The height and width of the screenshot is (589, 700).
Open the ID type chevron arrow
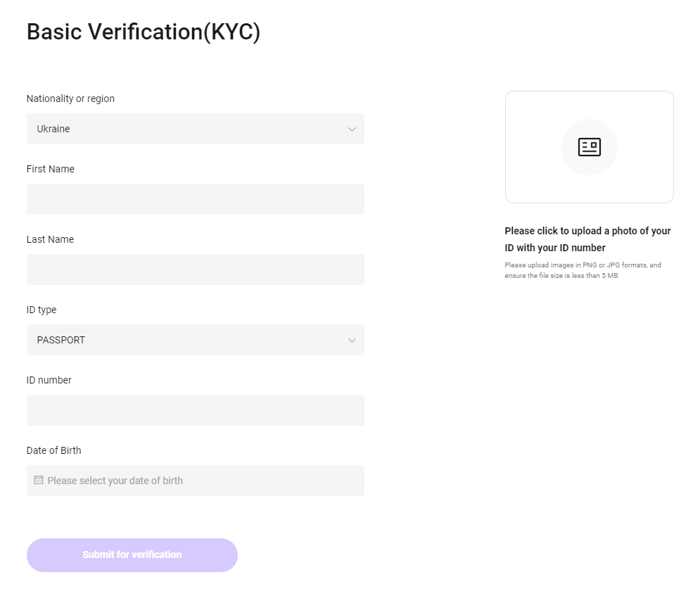pos(352,341)
